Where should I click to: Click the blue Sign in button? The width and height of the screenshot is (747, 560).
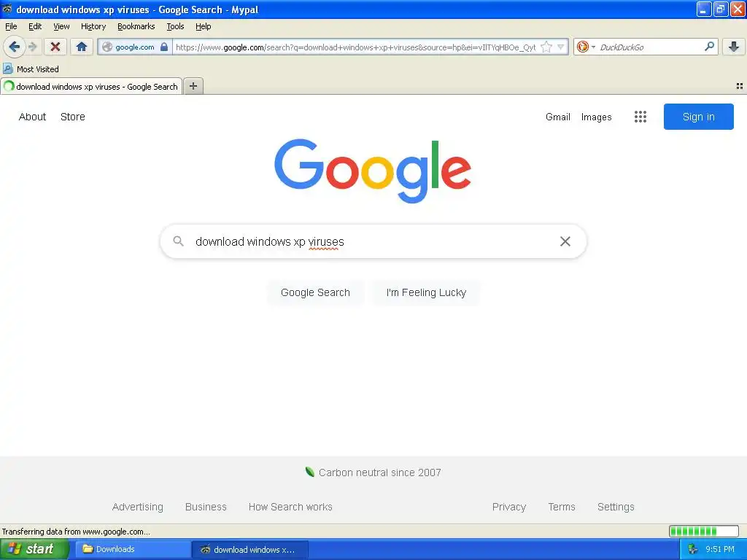pyautogui.click(x=698, y=117)
